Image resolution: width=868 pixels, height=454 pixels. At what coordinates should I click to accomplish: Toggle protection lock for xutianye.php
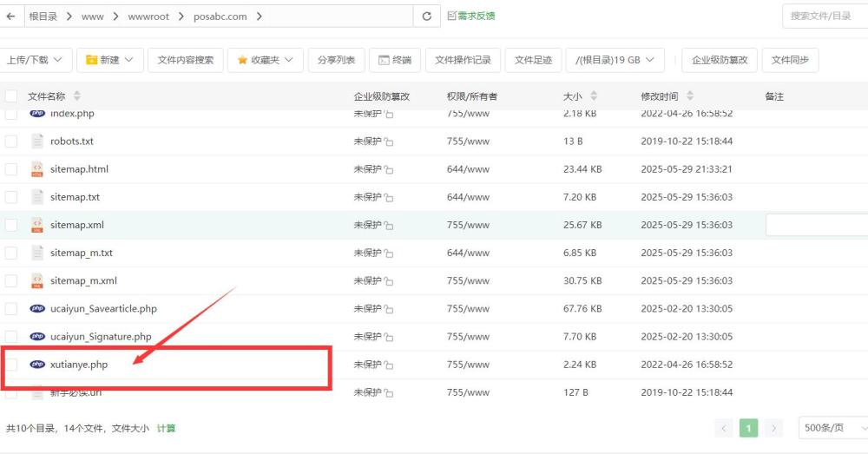click(389, 365)
